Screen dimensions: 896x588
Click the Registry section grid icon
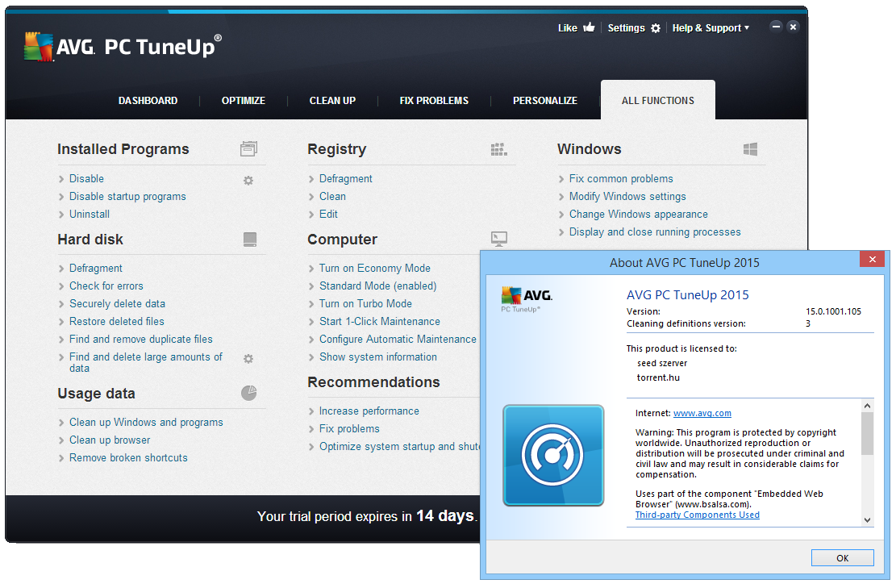pos(499,149)
